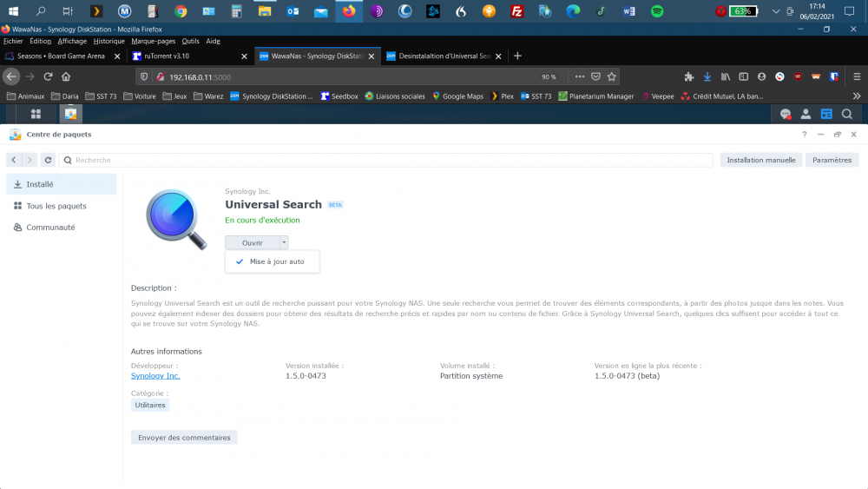Refresh the Package Center list

(48, 160)
